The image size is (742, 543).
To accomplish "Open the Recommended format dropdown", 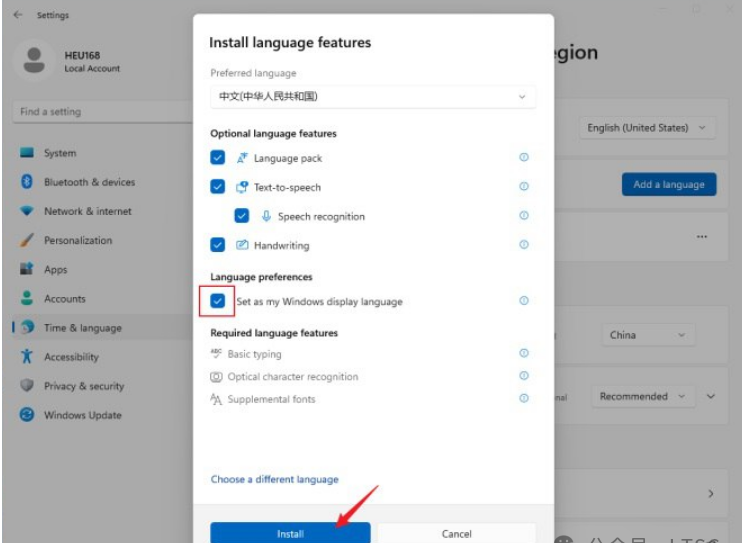I will tap(643, 396).
